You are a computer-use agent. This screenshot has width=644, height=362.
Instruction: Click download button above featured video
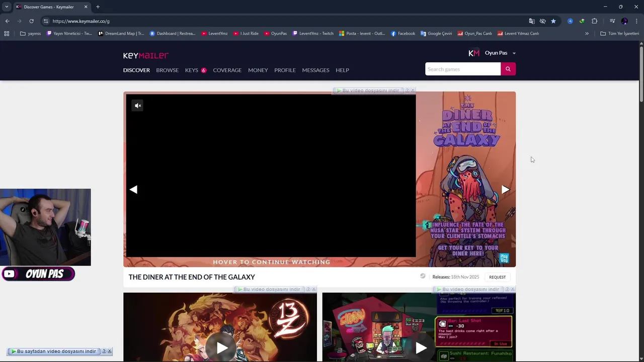pyautogui.click(x=368, y=90)
